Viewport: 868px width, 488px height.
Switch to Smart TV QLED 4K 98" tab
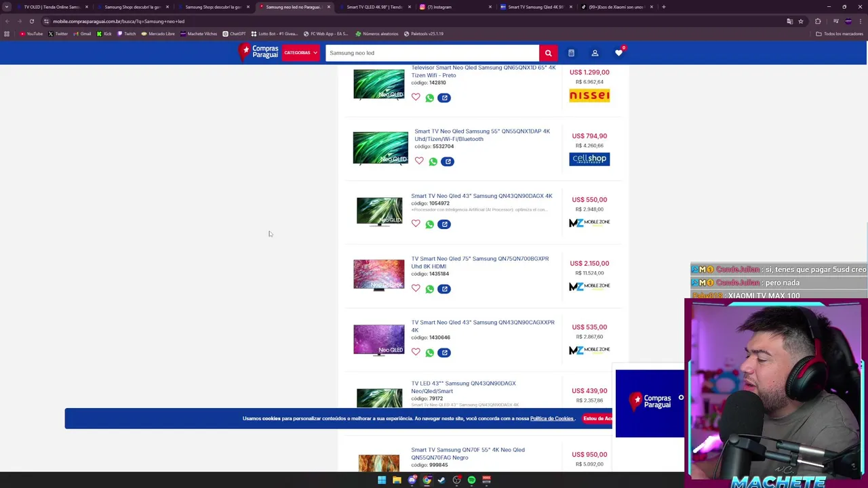pos(374,7)
